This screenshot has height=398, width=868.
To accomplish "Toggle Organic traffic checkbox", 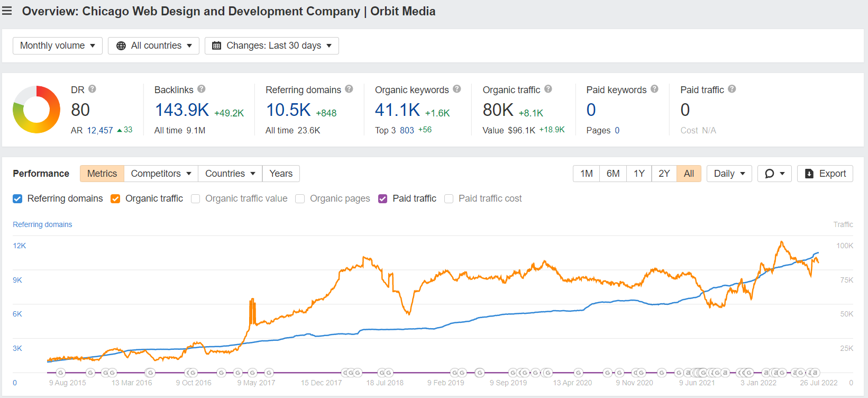I will (x=115, y=198).
